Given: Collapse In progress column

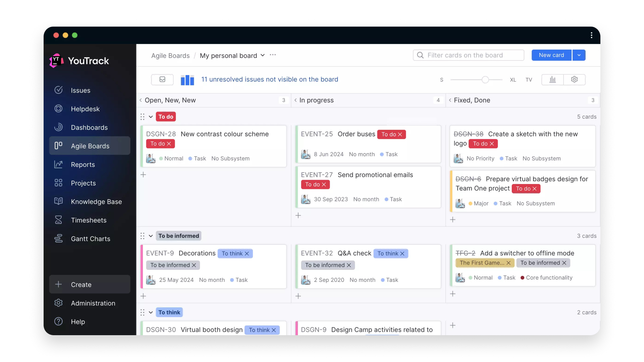Looking at the screenshot, I should pos(296,100).
